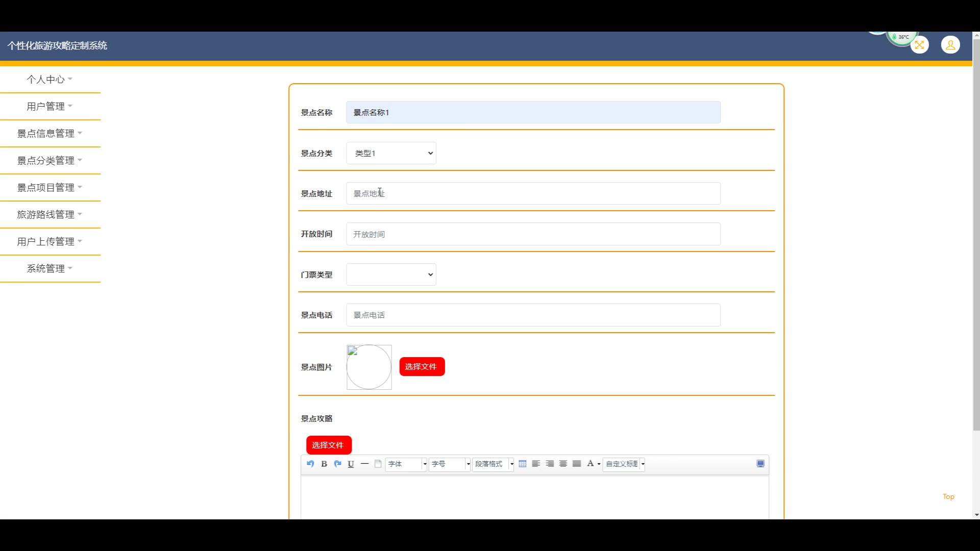
Task: Click the undo icon in editor toolbar
Action: coord(310,464)
